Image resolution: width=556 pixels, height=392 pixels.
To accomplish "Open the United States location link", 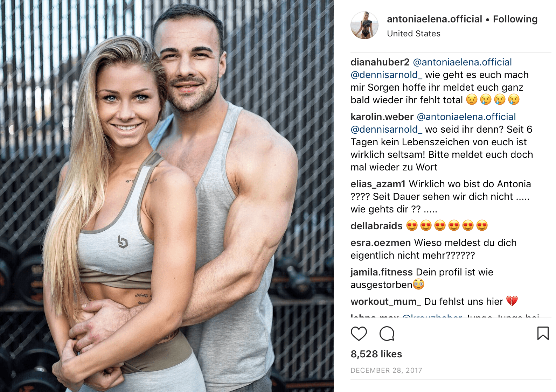I will (413, 34).
